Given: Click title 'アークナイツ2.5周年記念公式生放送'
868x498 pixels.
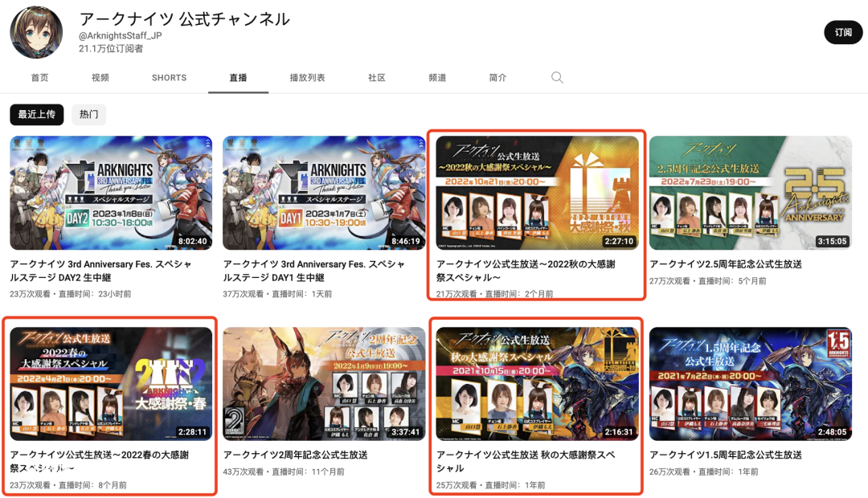Looking at the screenshot, I should pos(726,264).
